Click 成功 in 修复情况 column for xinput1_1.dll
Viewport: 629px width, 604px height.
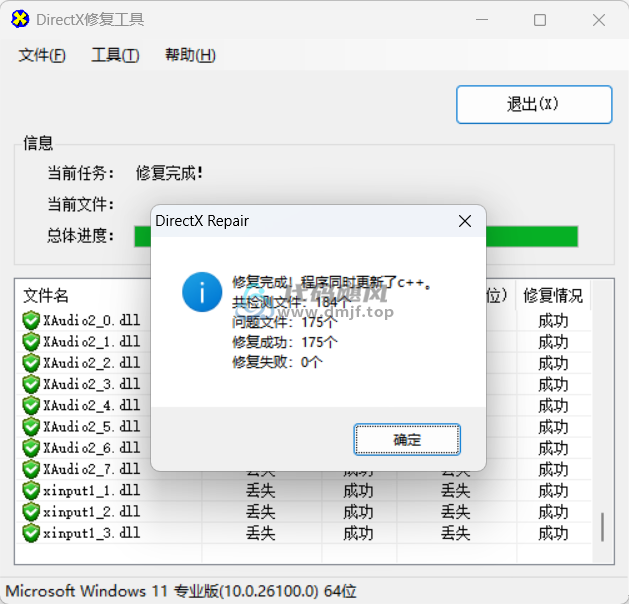coord(553,491)
